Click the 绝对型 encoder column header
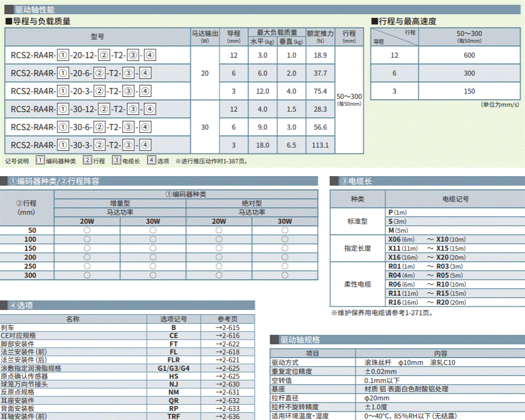 (252, 203)
